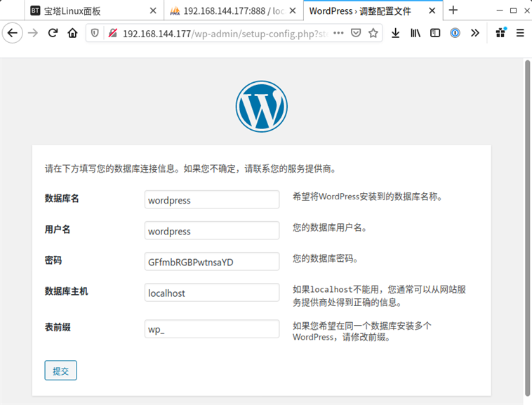Open a new browser tab

(453, 10)
